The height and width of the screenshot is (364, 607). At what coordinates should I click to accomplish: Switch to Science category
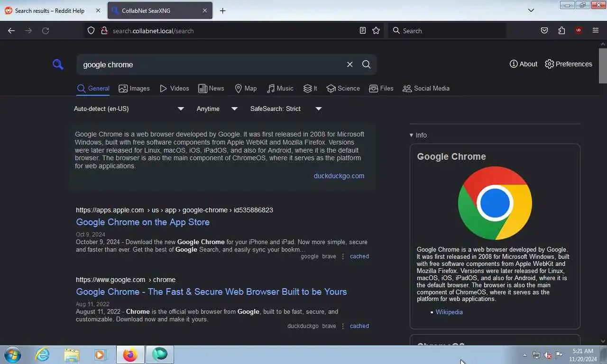[343, 88]
